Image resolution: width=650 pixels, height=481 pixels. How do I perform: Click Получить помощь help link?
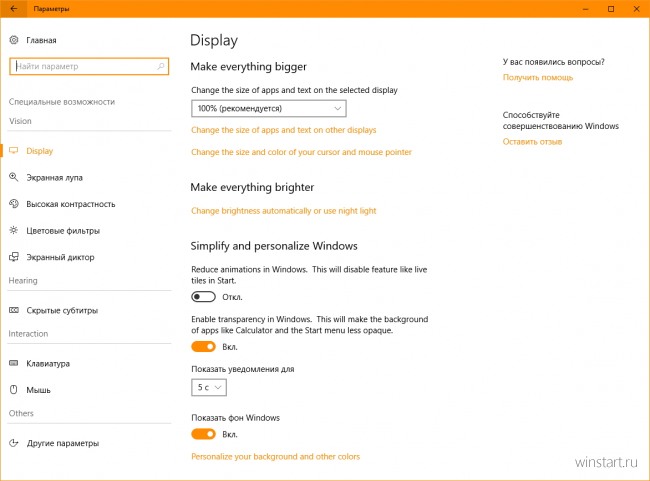click(538, 78)
